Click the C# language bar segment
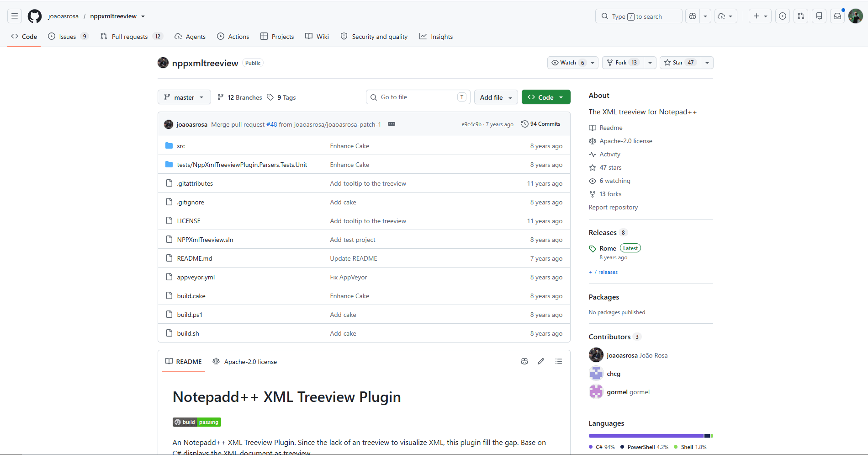Image resolution: width=868 pixels, height=455 pixels. (646, 436)
